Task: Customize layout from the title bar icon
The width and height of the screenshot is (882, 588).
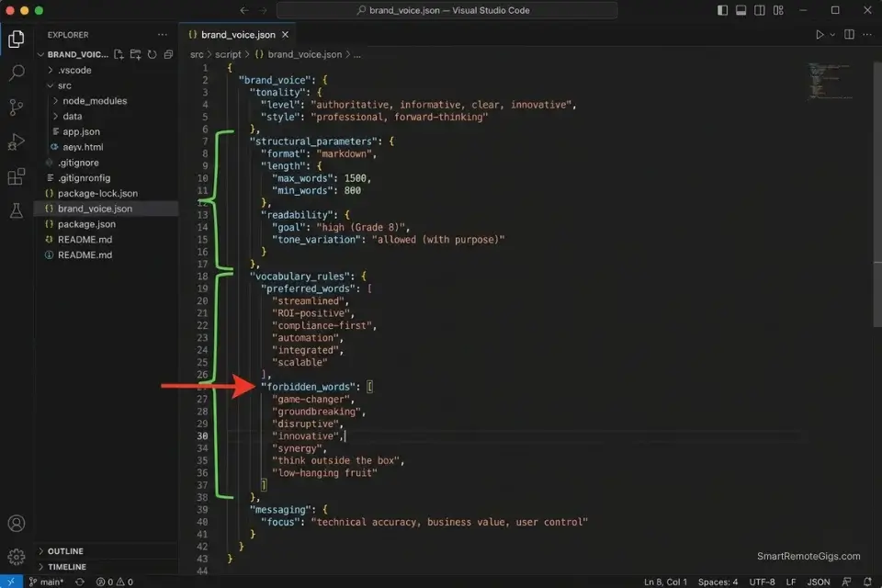Action: (x=778, y=10)
